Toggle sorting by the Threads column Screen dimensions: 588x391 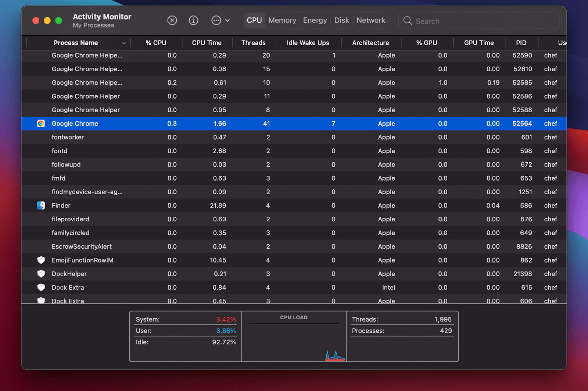click(x=254, y=43)
